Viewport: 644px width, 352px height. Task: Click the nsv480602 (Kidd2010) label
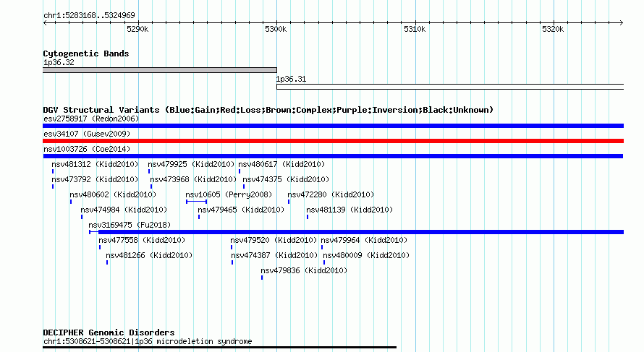[113, 194]
